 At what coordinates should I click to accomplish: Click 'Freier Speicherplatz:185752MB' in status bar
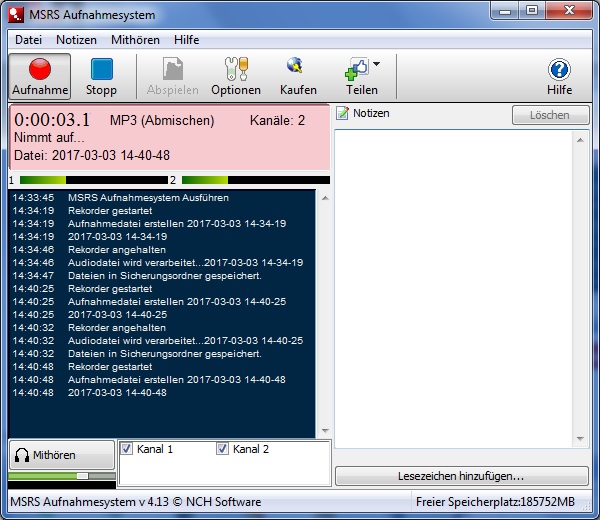pos(495,502)
